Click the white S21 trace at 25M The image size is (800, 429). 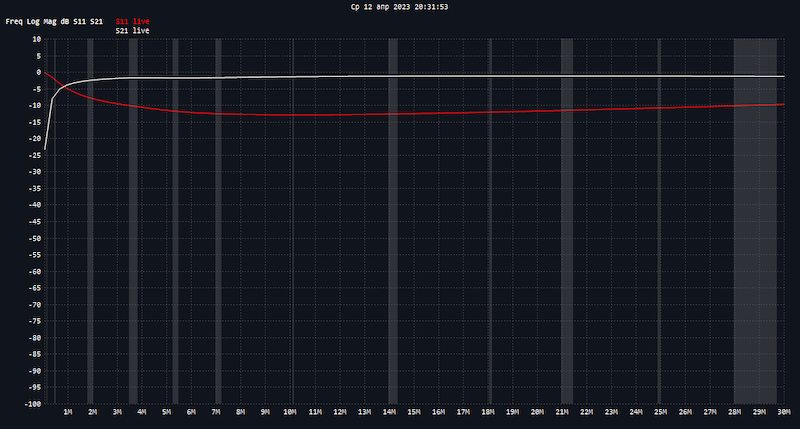point(660,76)
